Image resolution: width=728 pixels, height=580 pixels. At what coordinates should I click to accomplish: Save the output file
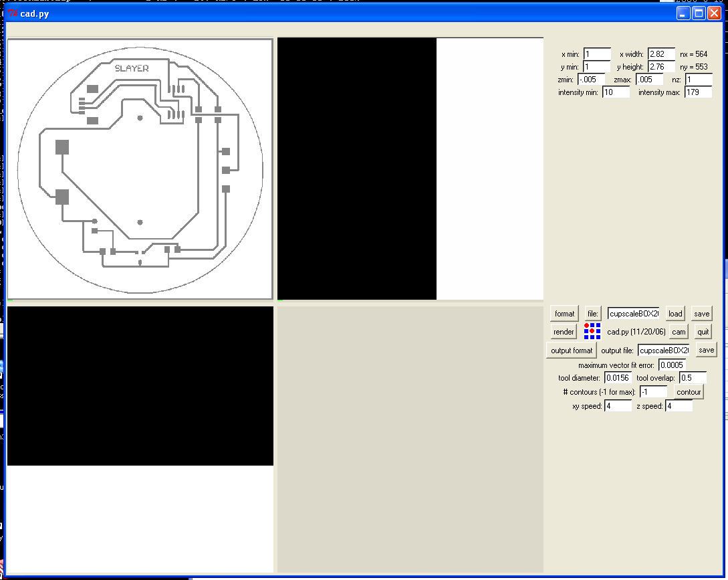coord(706,350)
